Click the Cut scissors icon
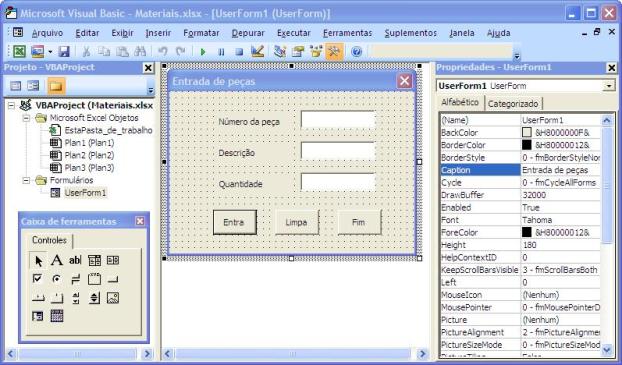 pos(86,52)
